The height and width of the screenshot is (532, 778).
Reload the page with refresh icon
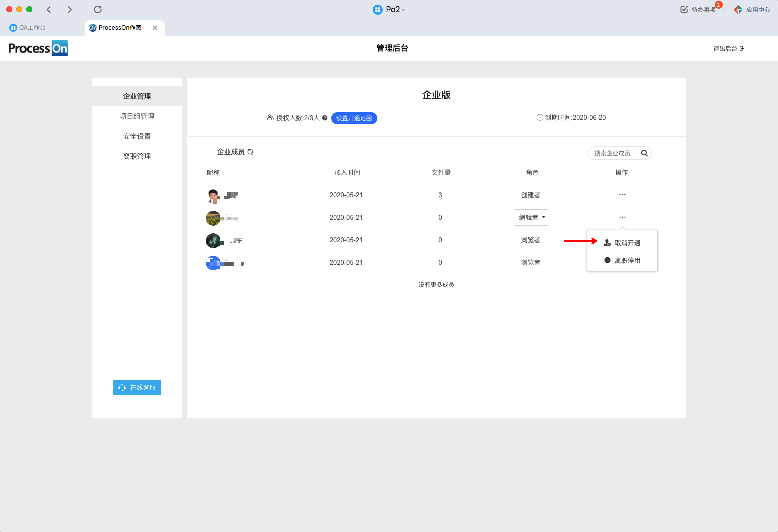(x=98, y=9)
